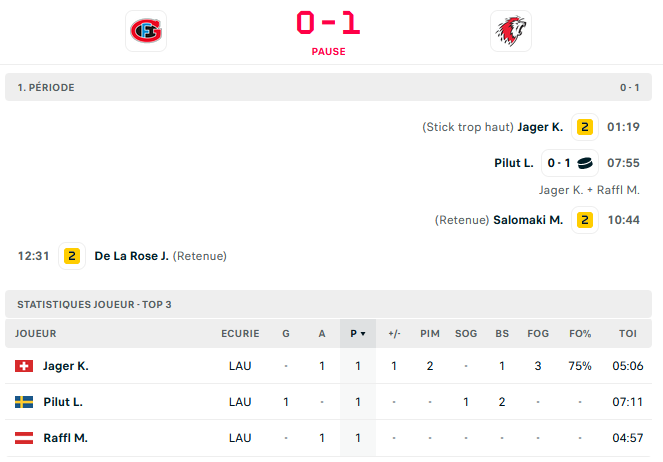Open Raffl M. player row link
This screenshot has height=462, width=663.
click(64, 438)
